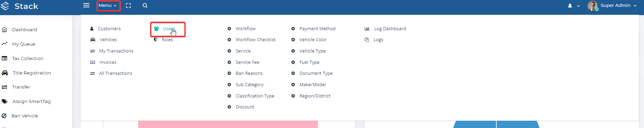Click the hamburger sidebar toggle icon
644x128 pixels.
[x=87, y=5]
